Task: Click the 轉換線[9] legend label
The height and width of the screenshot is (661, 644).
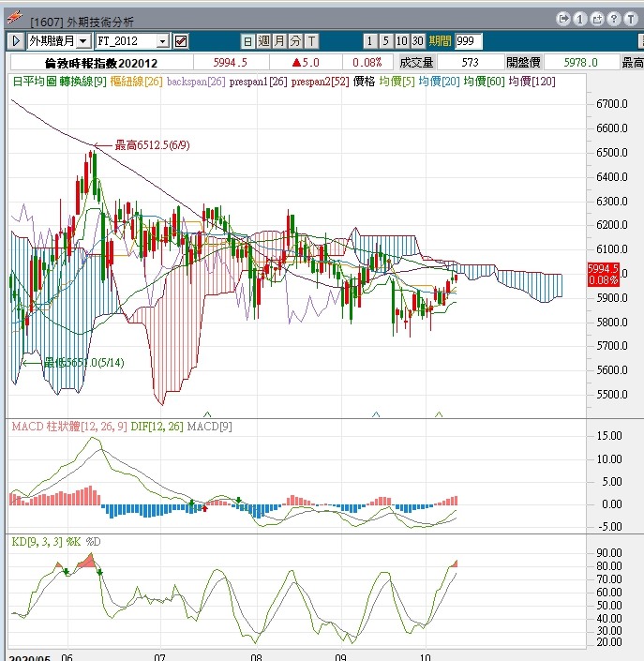Action: point(82,82)
